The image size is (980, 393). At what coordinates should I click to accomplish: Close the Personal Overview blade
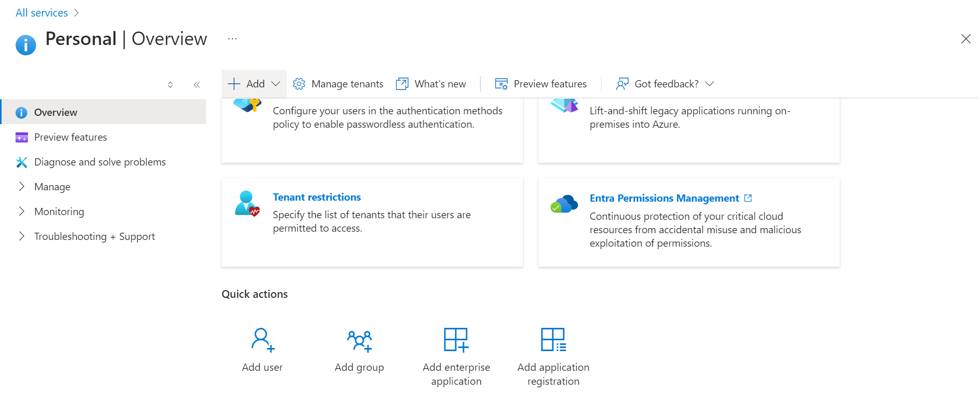[x=966, y=39]
